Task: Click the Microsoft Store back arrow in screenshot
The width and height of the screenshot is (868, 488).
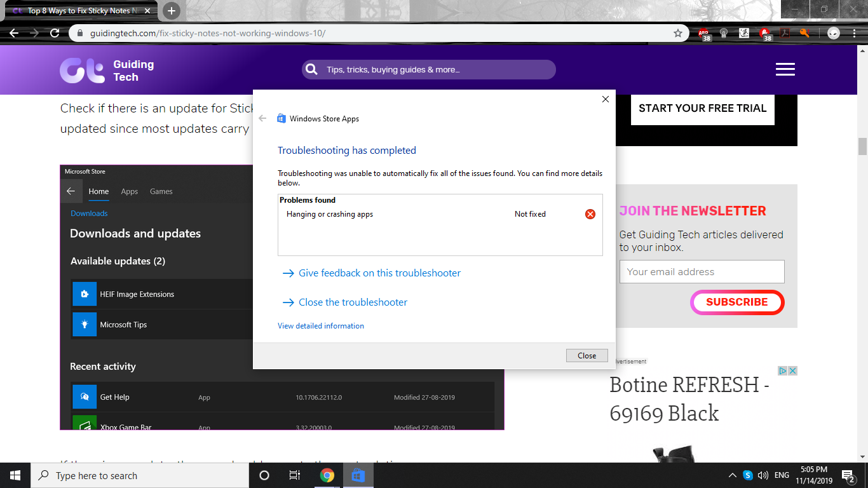Action: (71, 191)
